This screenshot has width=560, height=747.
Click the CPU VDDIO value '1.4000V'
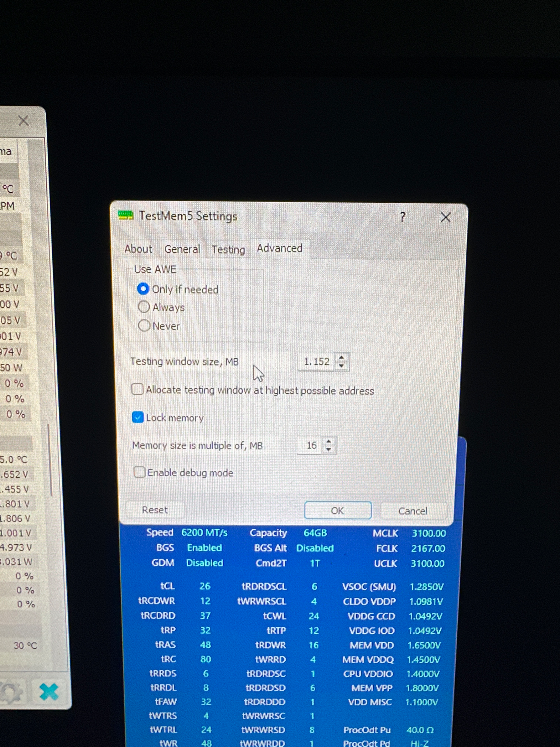tap(423, 674)
